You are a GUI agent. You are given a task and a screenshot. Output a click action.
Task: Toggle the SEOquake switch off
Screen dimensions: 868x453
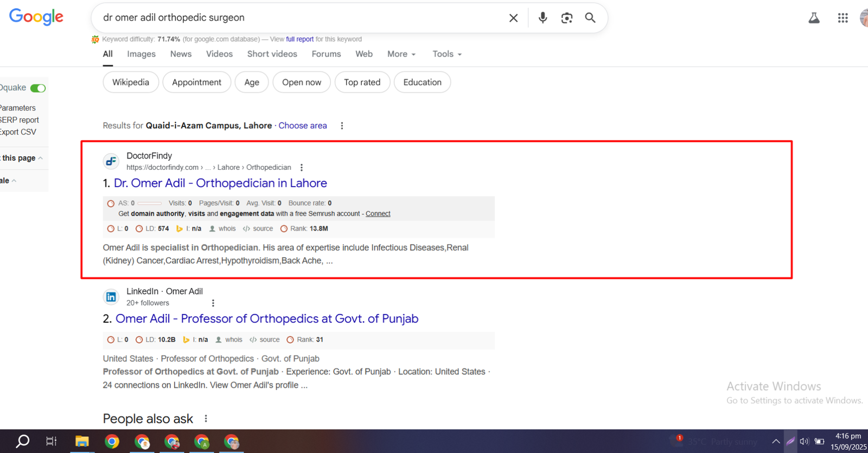click(x=38, y=88)
